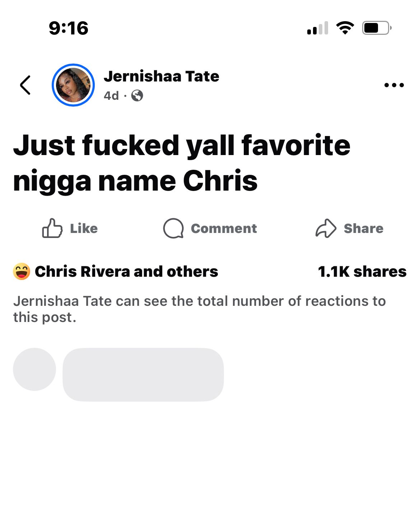Tap the battery status bar icon

pyautogui.click(x=377, y=28)
